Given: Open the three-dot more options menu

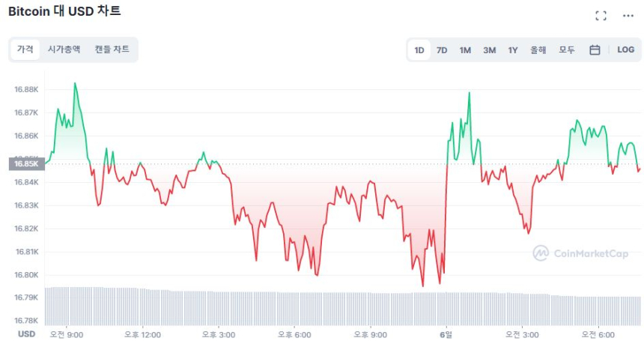Looking at the screenshot, I should pos(628,16).
